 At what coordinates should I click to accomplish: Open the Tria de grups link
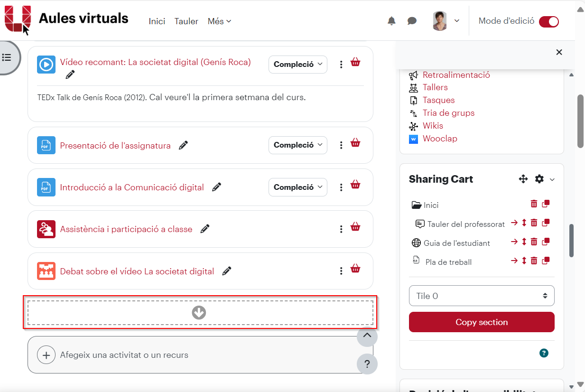449,113
